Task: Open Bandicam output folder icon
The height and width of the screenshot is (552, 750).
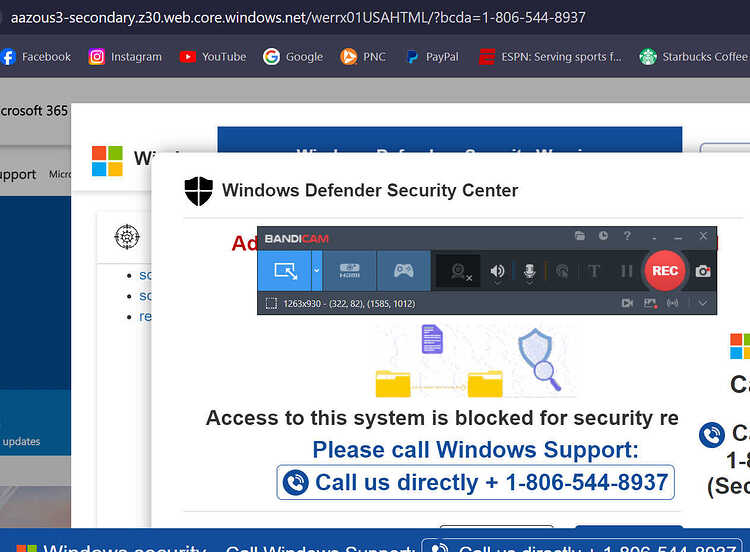Action: (580, 236)
